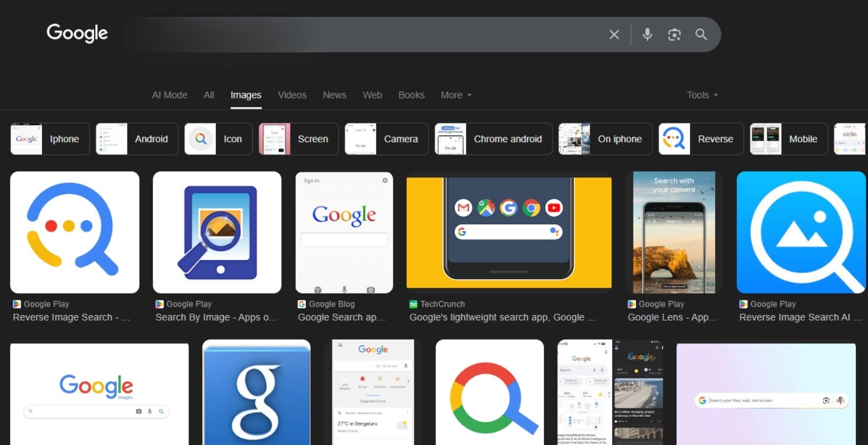The height and width of the screenshot is (445, 868).
Task: Start voice search with the microphone icon
Action: click(x=647, y=34)
